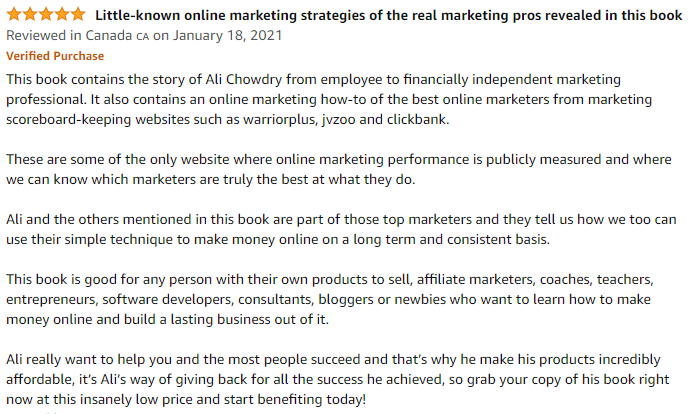Open the bold review title link

389,16
